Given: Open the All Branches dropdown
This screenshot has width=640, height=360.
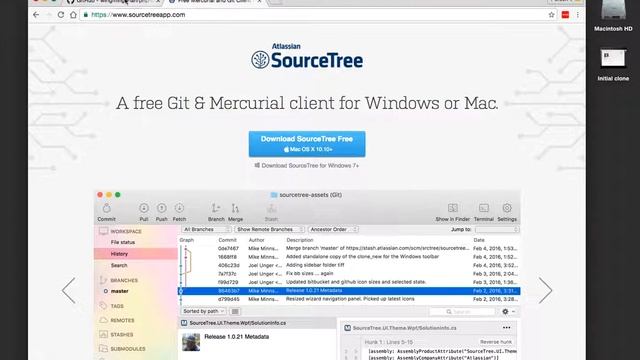Looking at the screenshot, I should coord(207,229).
